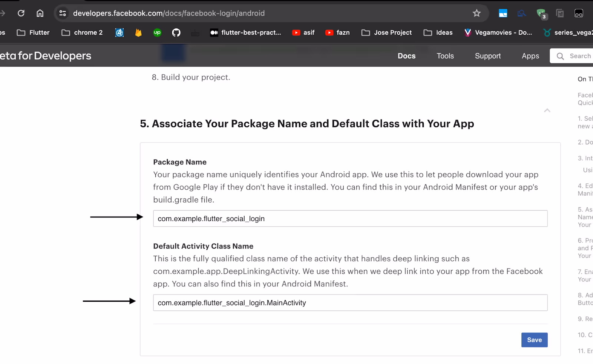Open the magnifier extension icon
593x364 pixels.
(x=522, y=13)
